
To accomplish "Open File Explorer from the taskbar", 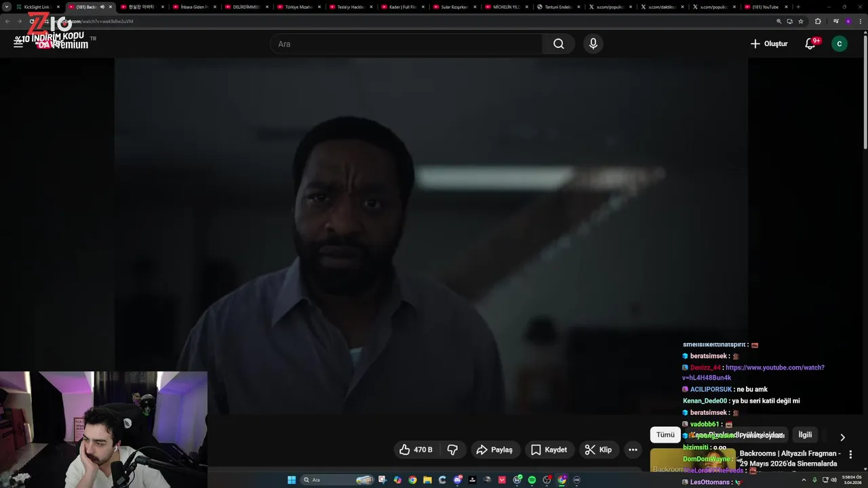I will [427, 480].
